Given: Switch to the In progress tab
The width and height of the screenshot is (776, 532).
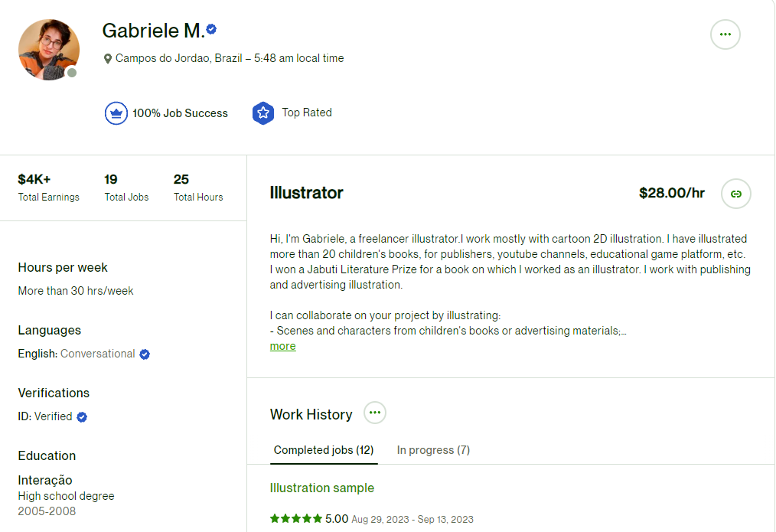Looking at the screenshot, I should coord(433,450).
